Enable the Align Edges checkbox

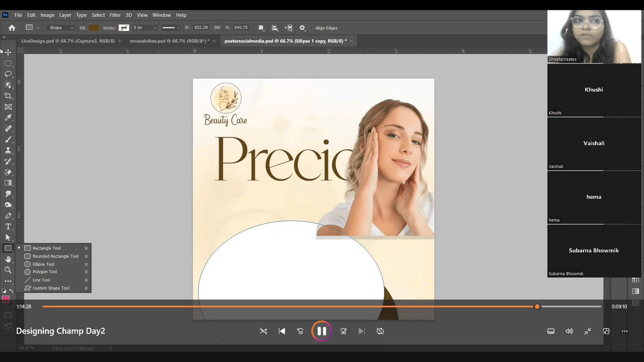pos(312,28)
